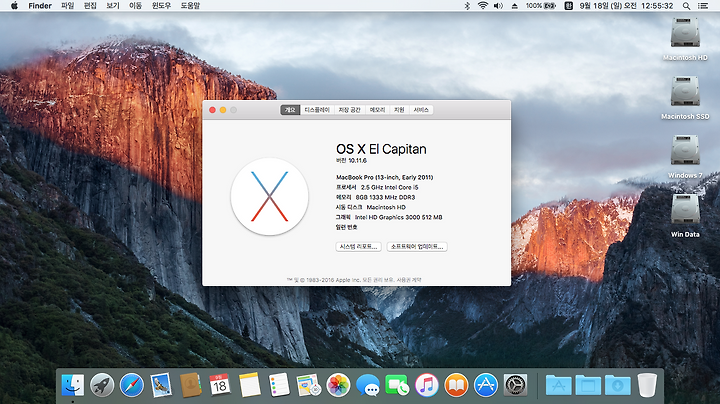Open 사용권 계약 link at bottom
The height and width of the screenshot is (404, 720).
click(409, 280)
